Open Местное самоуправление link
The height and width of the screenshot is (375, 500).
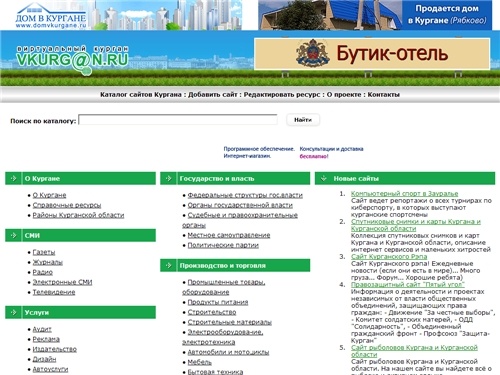coord(229,235)
